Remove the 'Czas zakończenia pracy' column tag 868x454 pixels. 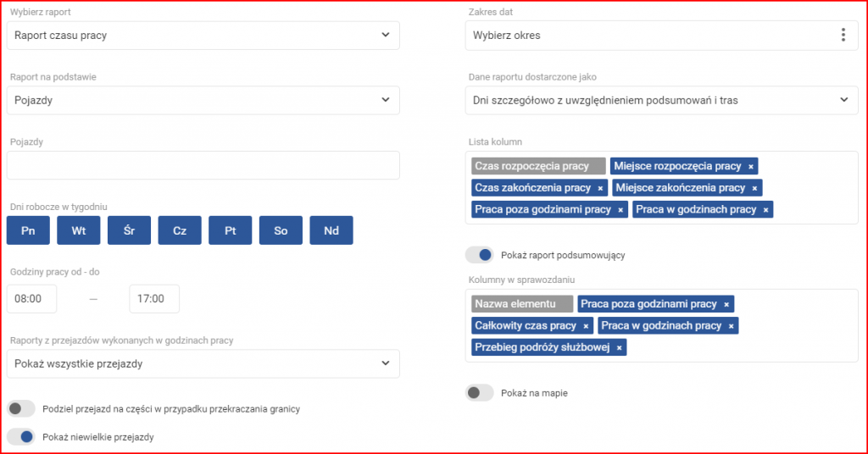600,188
